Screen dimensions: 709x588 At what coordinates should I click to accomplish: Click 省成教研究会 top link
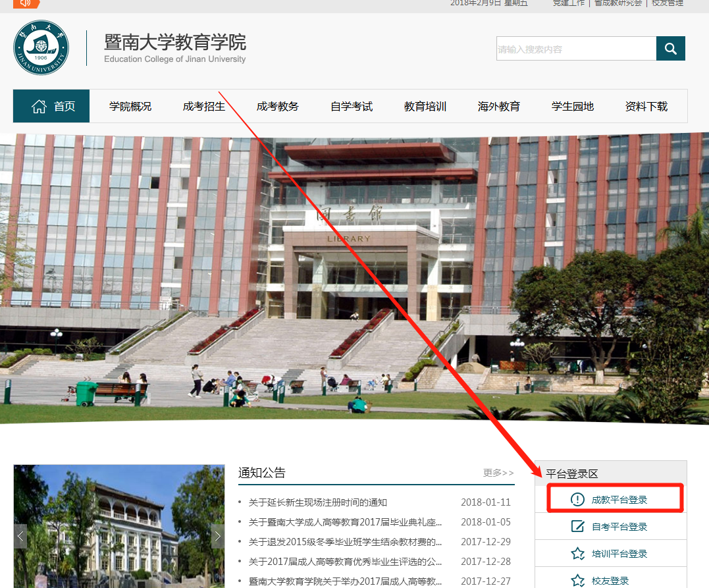coord(618,3)
